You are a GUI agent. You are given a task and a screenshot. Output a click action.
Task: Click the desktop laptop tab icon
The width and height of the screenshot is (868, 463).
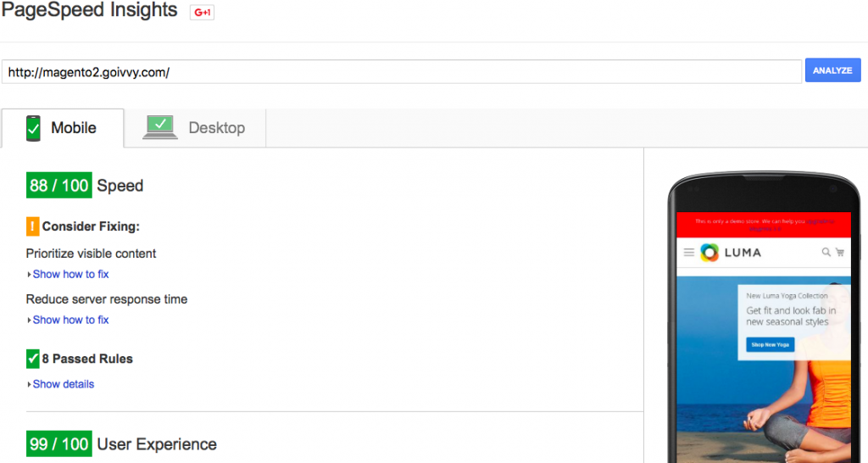pyautogui.click(x=160, y=127)
